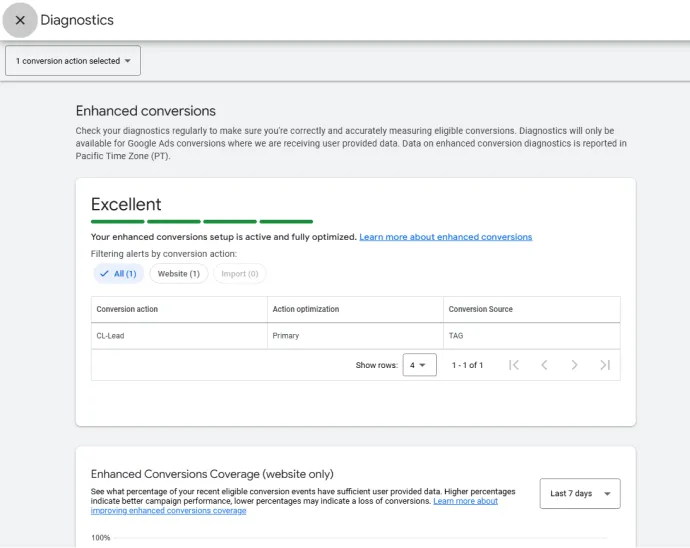Open the Last 7 days date dropdown
Viewport: 690px width, 548px height.
click(x=580, y=493)
